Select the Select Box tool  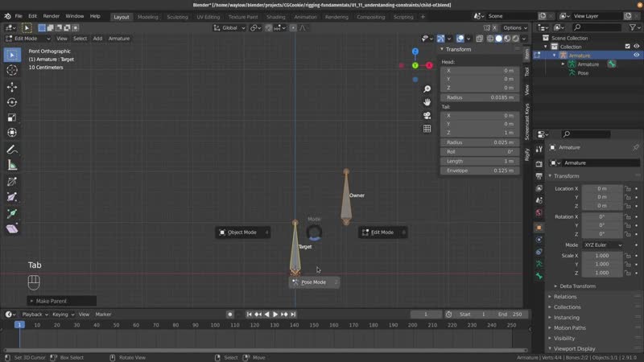coord(12,55)
